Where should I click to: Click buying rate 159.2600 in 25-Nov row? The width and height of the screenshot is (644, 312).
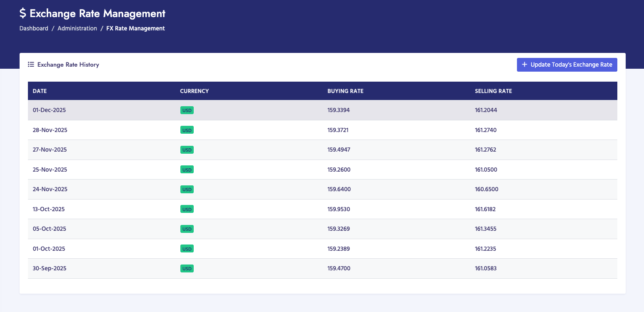coord(339,170)
